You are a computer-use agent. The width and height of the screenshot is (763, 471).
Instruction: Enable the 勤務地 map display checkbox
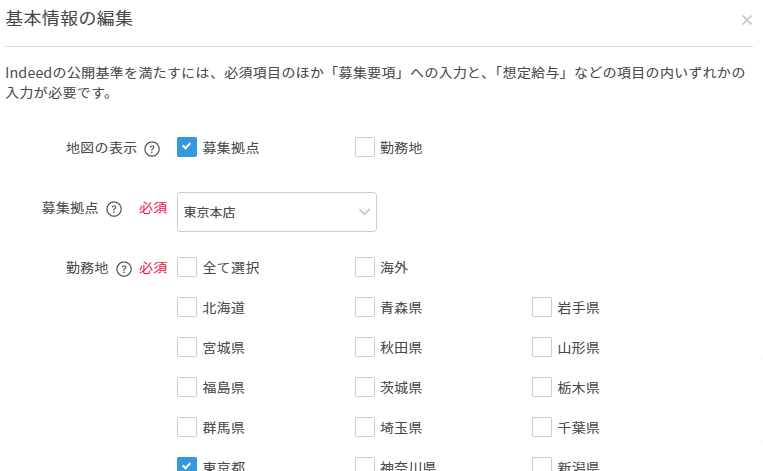click(364, 147)
